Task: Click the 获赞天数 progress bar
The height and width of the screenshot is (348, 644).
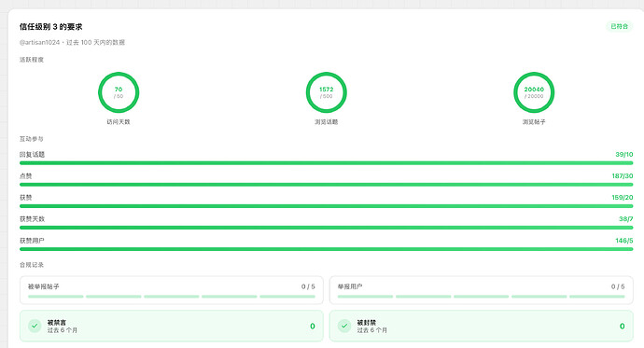Action: [x=326, y=228]
